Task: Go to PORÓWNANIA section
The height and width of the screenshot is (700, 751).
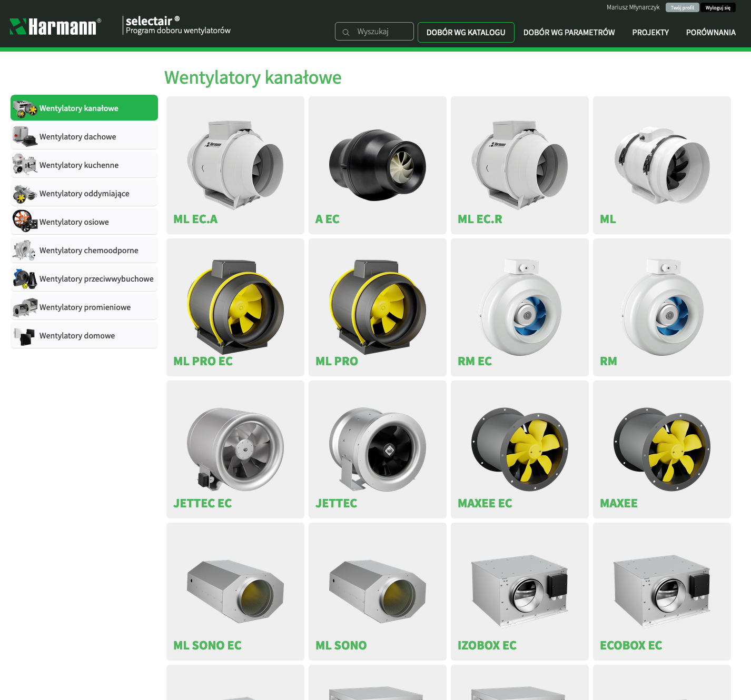Action: [x=711, y=32]
